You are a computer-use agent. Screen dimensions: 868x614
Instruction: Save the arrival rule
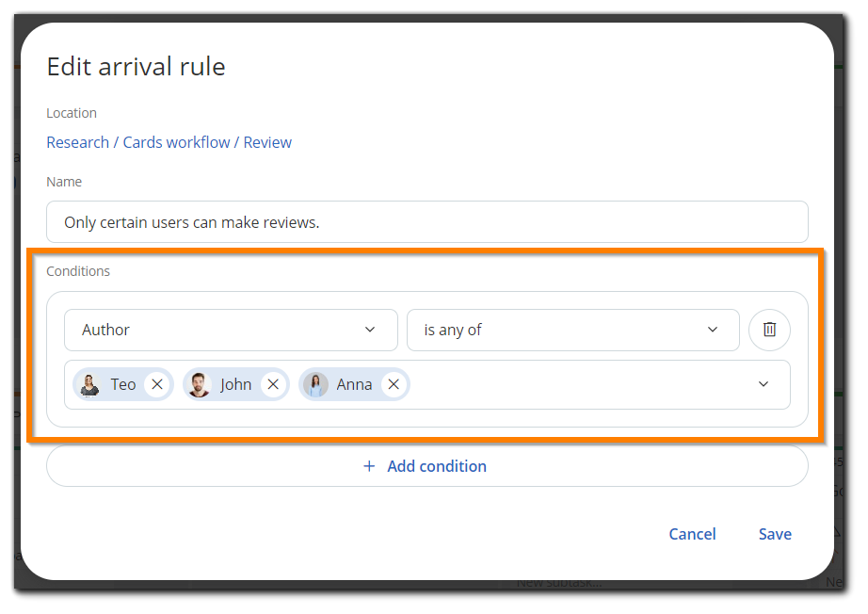pyautogui.click(x=774, y=534)
